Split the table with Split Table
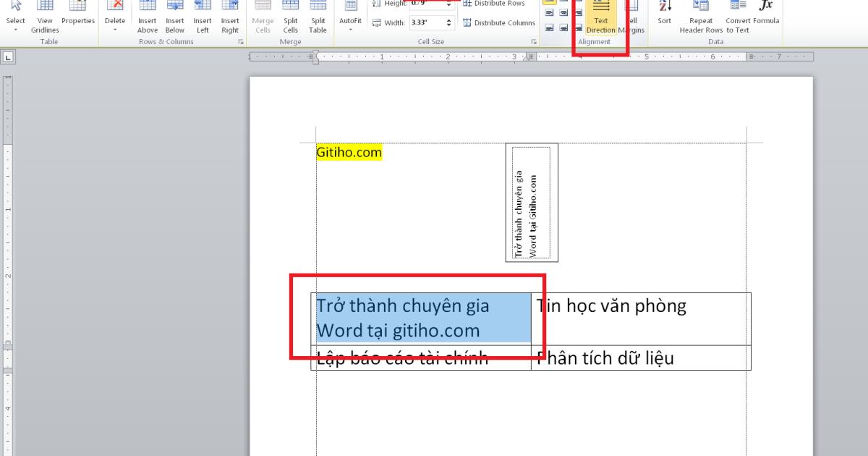 tap(318, 17)
